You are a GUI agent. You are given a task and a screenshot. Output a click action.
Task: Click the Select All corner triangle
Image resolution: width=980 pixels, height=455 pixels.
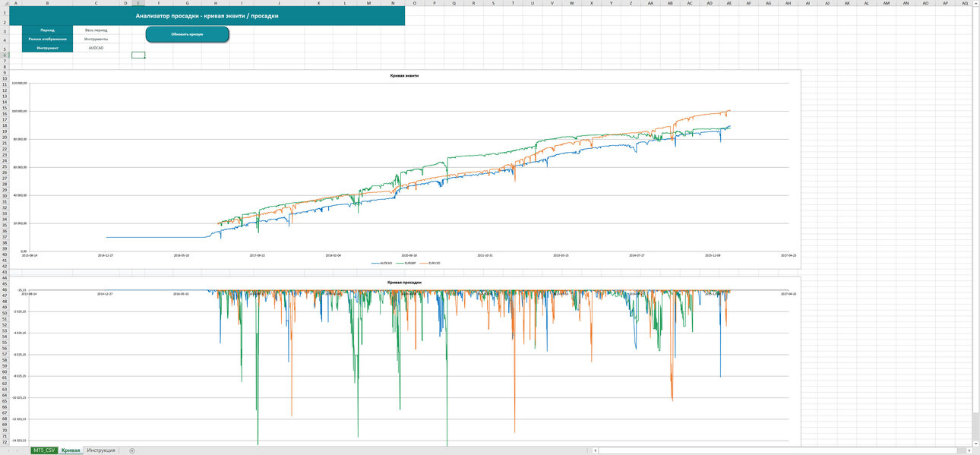point(5,4)
